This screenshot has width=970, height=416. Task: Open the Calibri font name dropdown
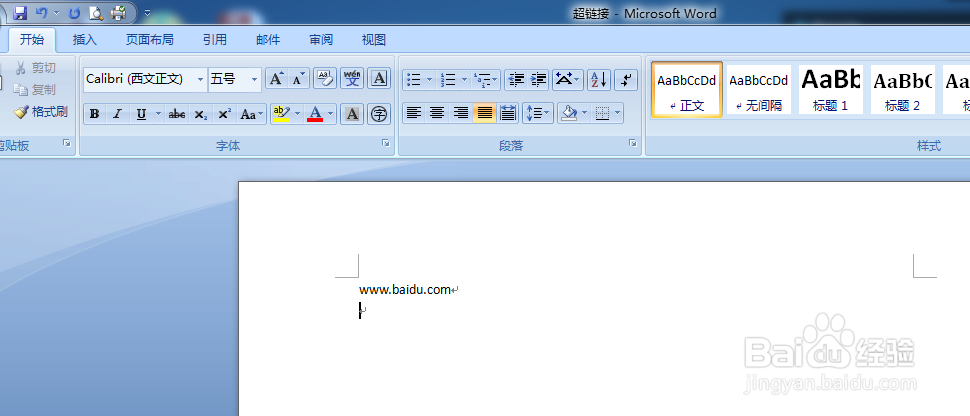point(200,79)
